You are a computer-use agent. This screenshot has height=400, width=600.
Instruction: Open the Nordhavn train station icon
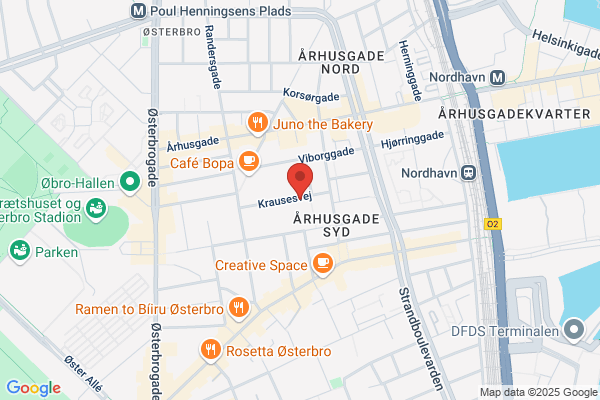click(x=468, y=173)
